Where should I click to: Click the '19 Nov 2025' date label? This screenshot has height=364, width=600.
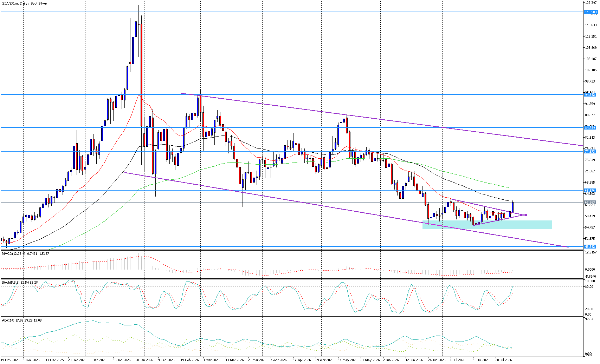tap(10, 360)
